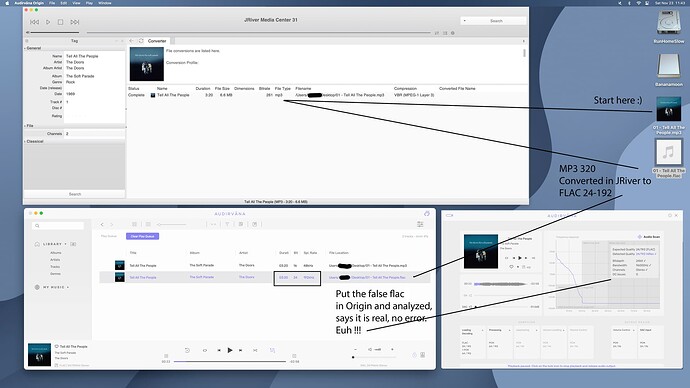Open the File menu

[x=52, y=3]
